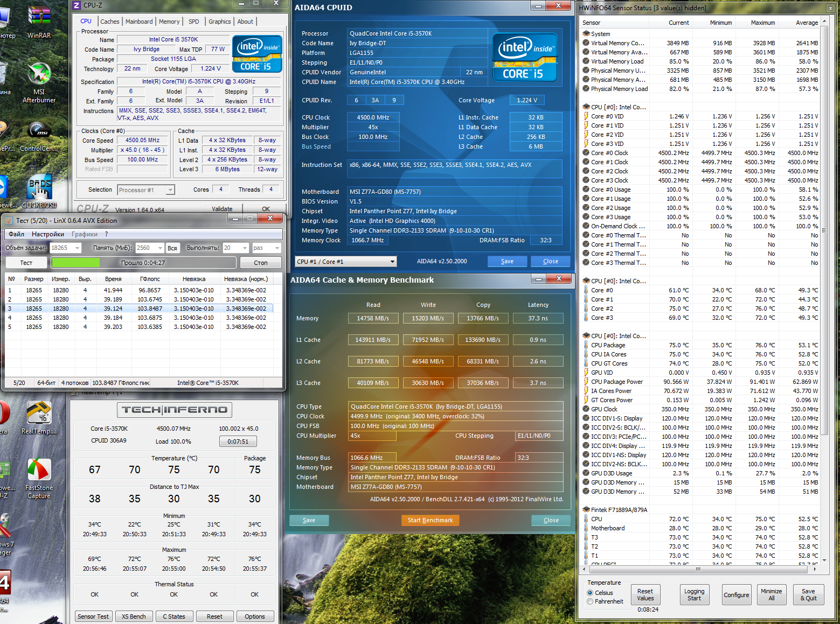840x624 pixels.
Task: Click the icon beside CPU Package Power
Action: 586,381
